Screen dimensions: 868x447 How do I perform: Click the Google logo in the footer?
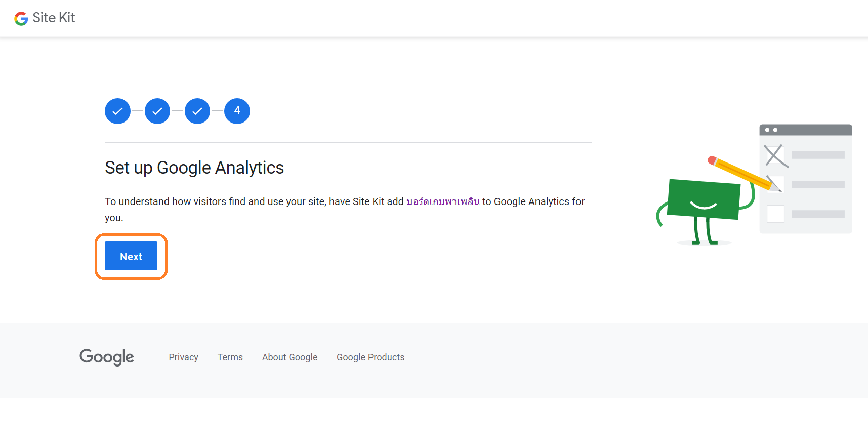[107, 357]
